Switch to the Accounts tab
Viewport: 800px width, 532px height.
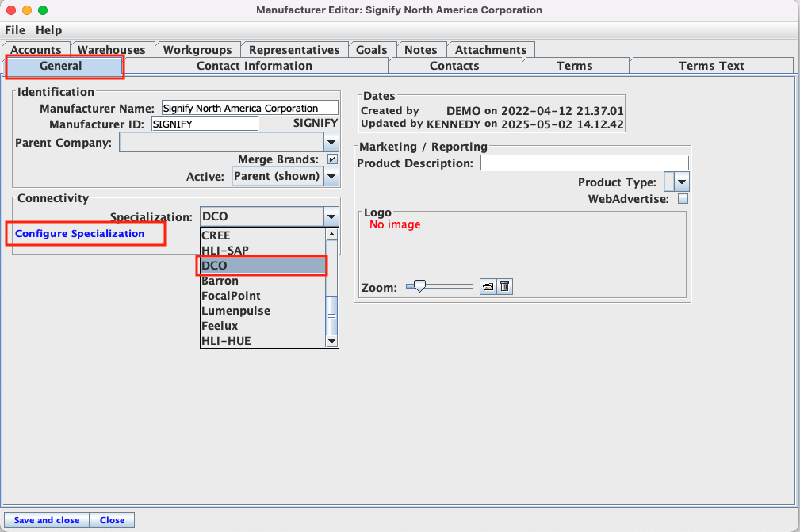click(36, 49)
